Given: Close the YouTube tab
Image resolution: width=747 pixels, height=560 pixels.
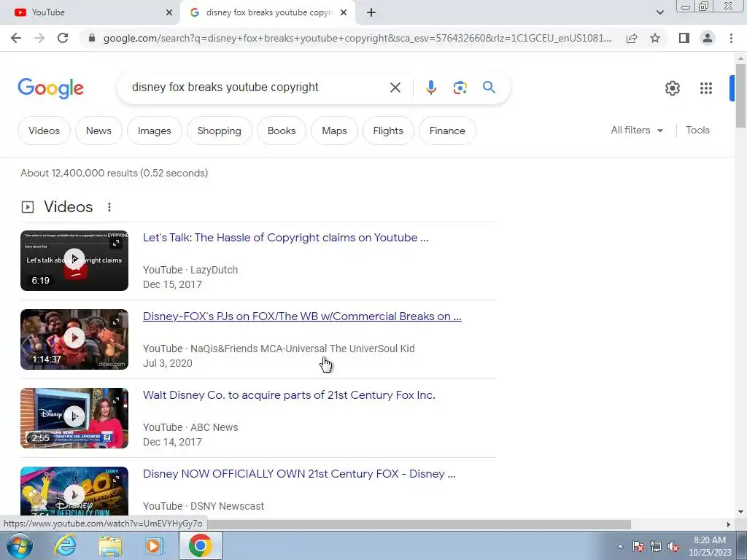Looking at the screenshot, I should [x=169, y=12].
